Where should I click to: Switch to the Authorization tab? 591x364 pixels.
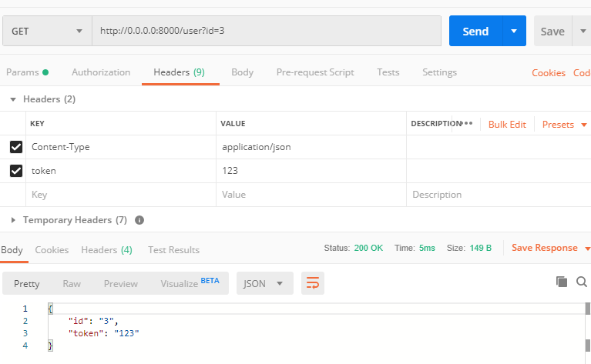[x=101, y=72]
